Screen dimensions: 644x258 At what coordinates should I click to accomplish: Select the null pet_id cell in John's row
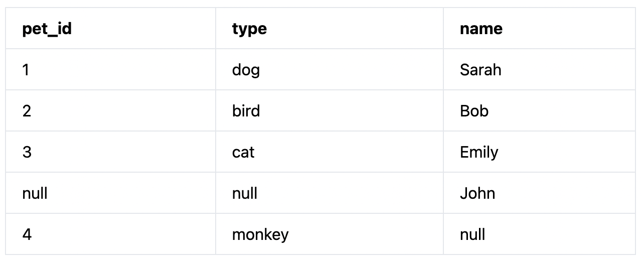click(111, 193)
